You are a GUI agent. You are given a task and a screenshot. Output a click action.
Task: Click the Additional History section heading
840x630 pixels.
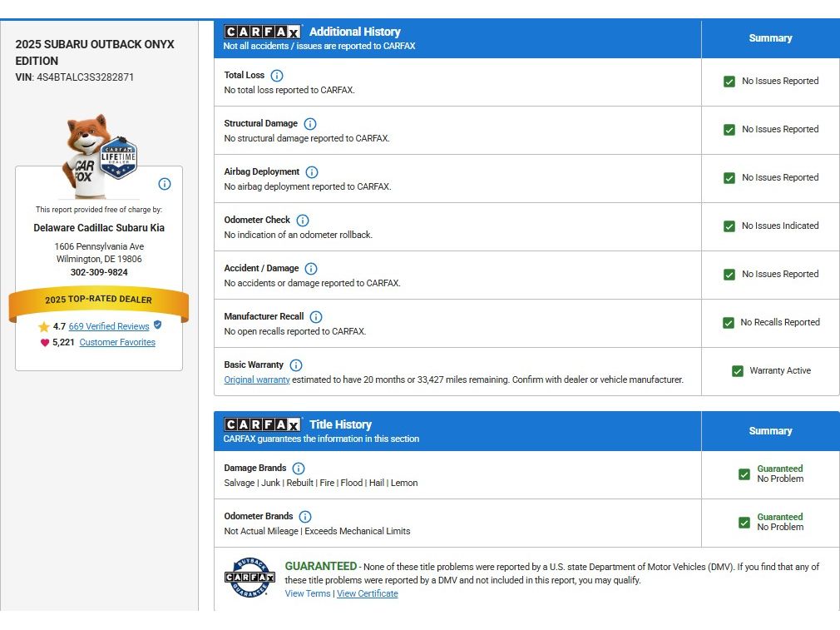pos(354,32)
